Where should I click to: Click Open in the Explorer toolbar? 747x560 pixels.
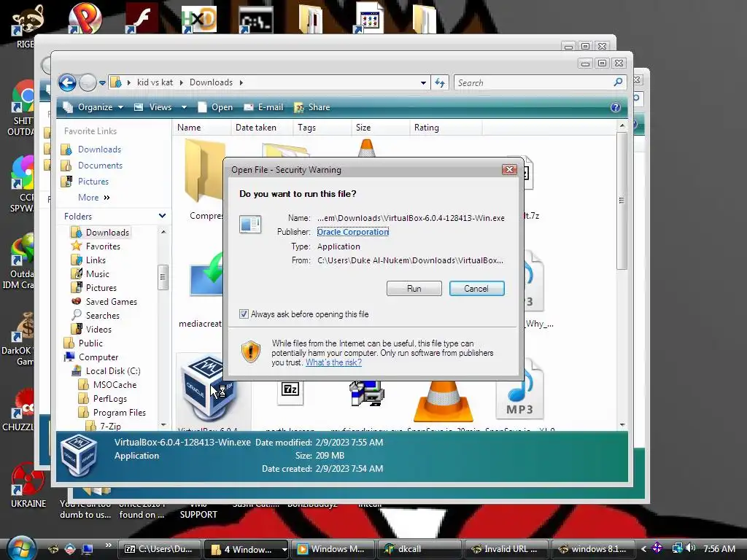click(x=215, y=107)
